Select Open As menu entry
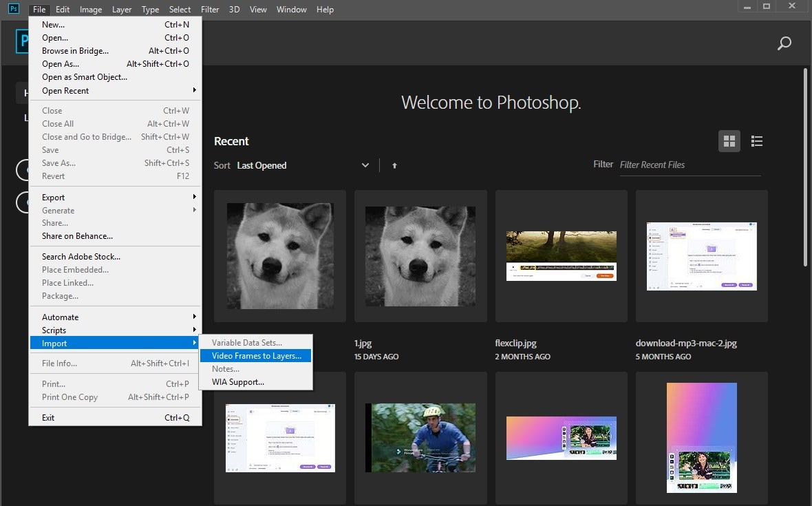The height and width of the screenshot is (506, 812). 115,64
